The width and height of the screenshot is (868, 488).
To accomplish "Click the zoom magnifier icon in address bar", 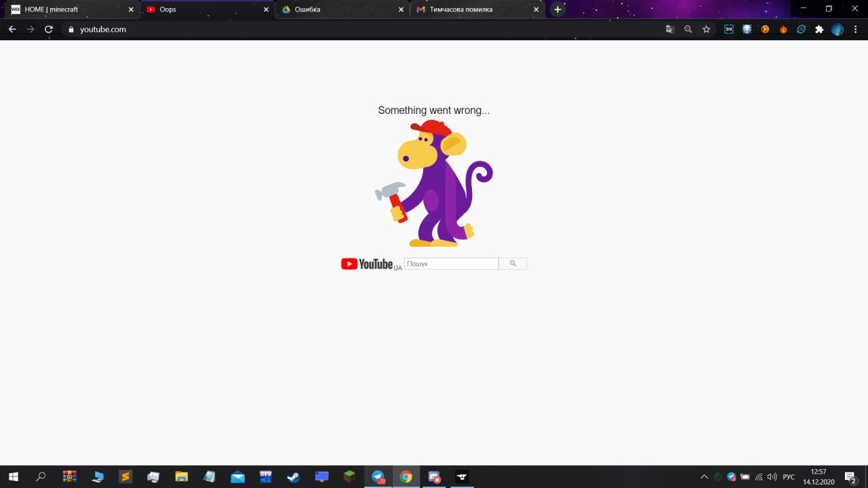I will click(x=688, y=29).
